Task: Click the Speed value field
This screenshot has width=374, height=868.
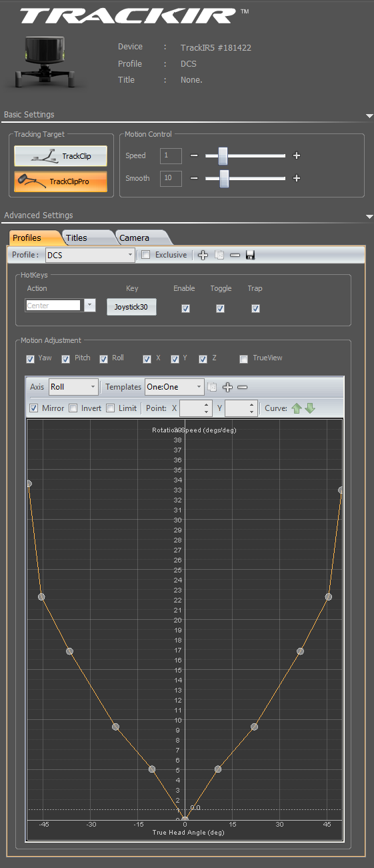Action: [171, 155]
